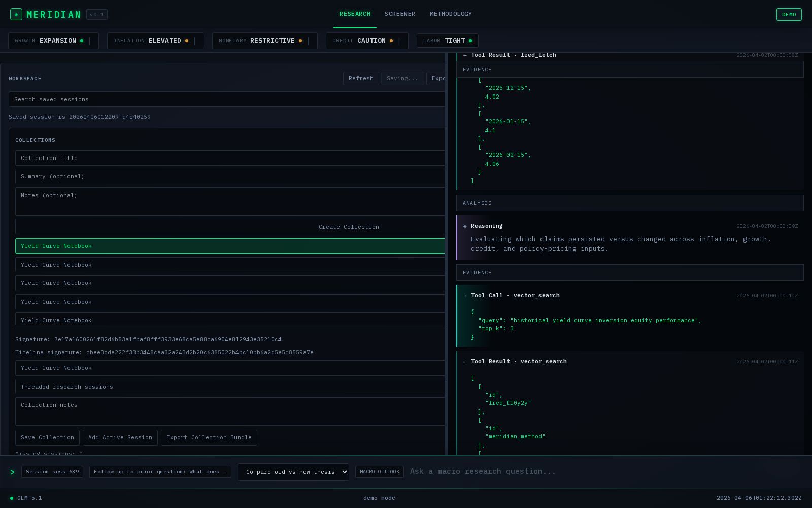This screenshot has height=508, width=812.
Task: Switch to the Research tab
Action: tap(355, 14)
